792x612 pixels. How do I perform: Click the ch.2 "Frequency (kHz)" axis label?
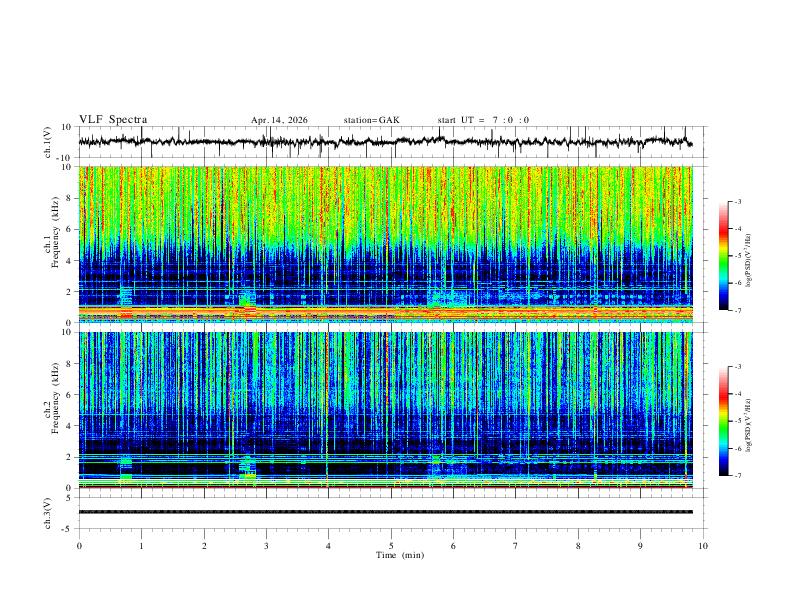tap(55, 398)
